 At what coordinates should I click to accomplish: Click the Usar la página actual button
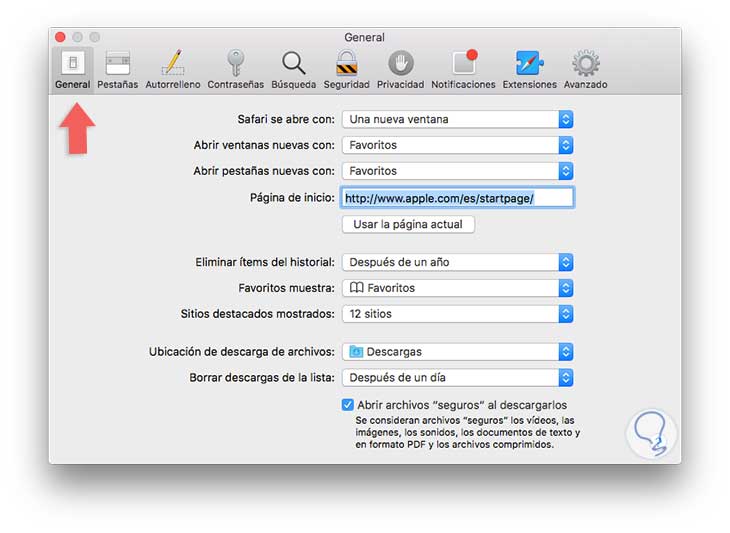click(408, 224)
